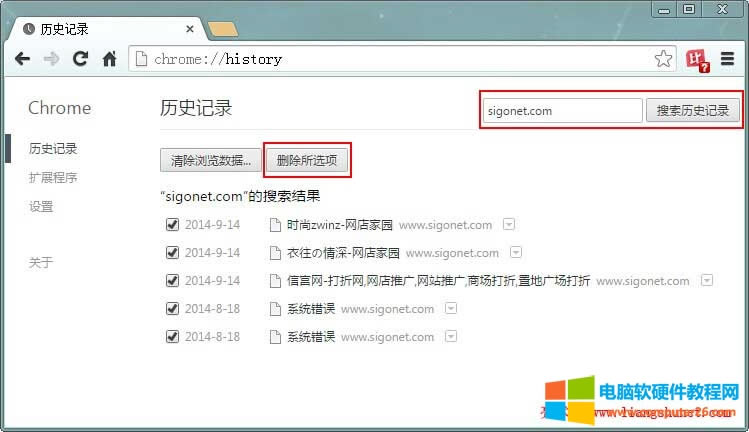
Task: Open the Chrome hamburger menu
Action: pyautogui.click(x=727, y=60)
